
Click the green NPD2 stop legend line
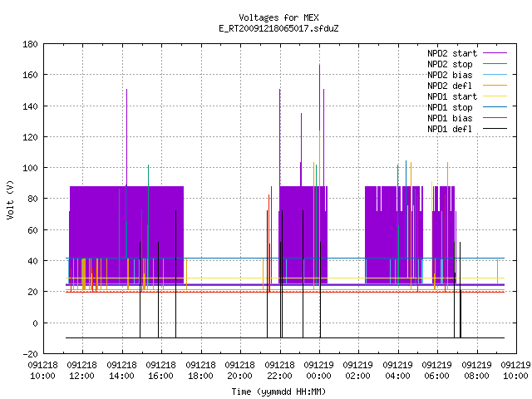495,64
